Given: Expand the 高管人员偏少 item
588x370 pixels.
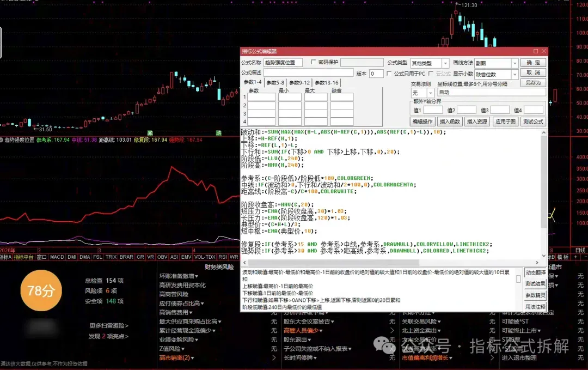Looking at the screenshot, I should pos(303,331).
